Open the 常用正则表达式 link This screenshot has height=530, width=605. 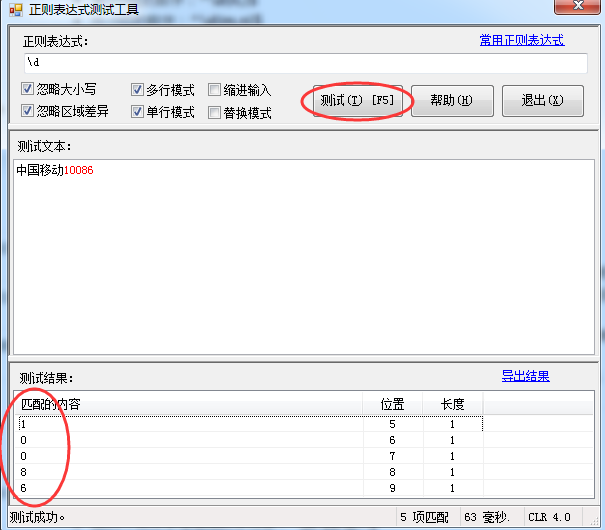(521, 40)
